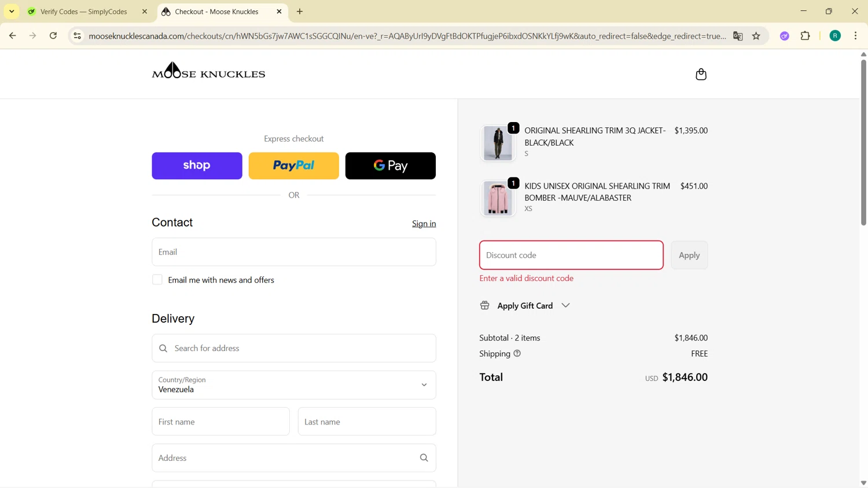Viewport: 868px width, 488px height.
Task: Go back with the browser back arrow
Action: (x=12, y=36)
